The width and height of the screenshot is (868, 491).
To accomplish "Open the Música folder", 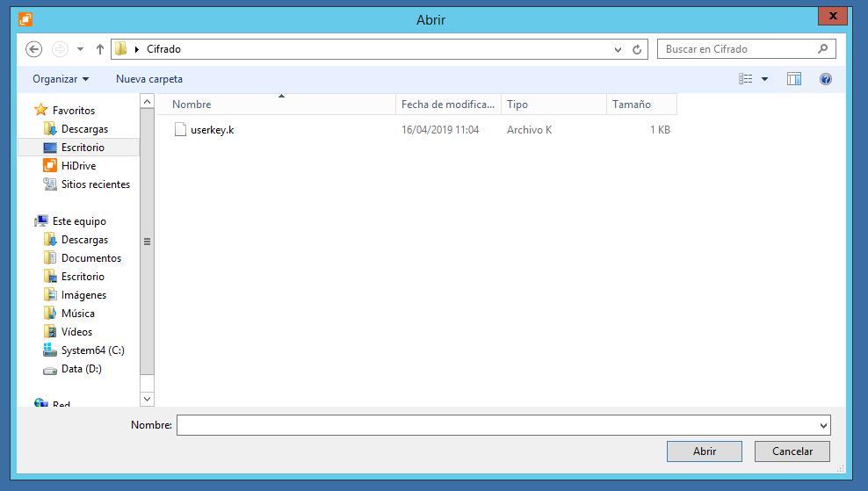I will (x=78, y=314).
